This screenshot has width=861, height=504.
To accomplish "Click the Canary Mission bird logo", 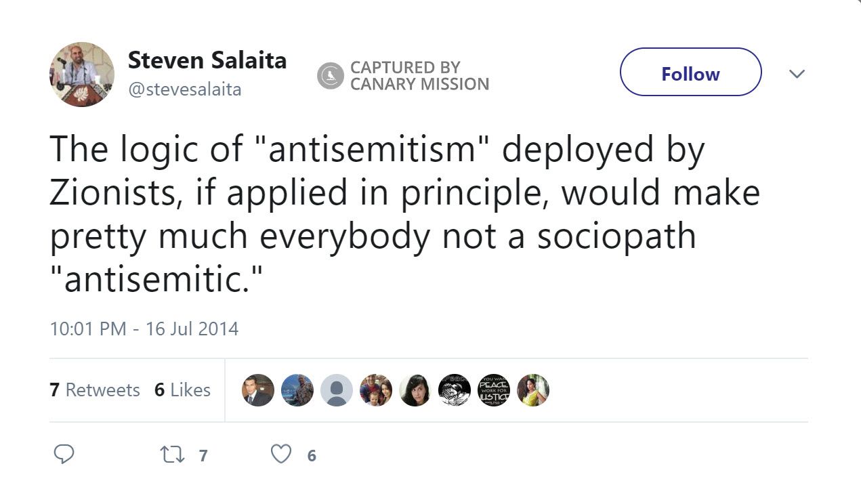I will (x=331, y=75).
